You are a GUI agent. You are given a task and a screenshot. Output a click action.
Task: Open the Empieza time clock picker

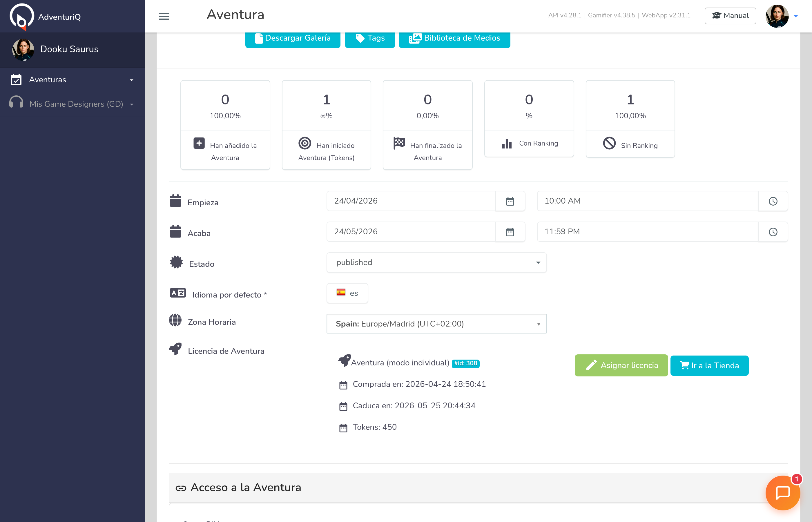(x=773, y=201)
